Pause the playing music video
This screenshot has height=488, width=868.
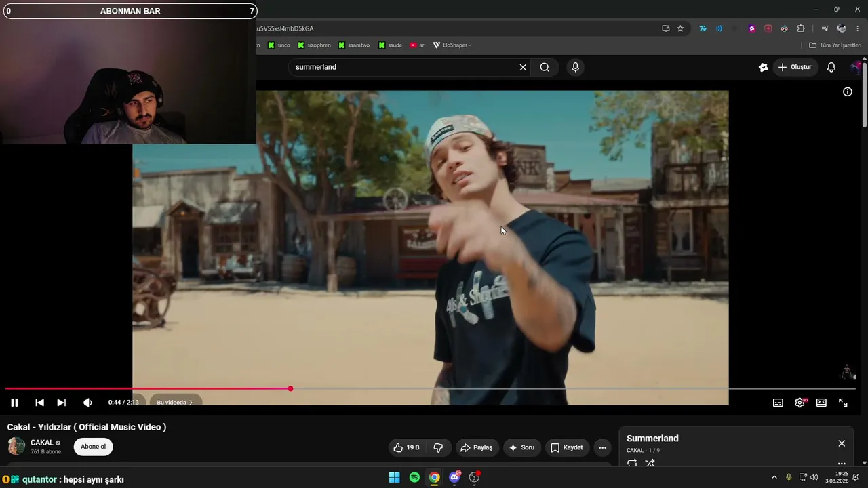click(14, 403)
